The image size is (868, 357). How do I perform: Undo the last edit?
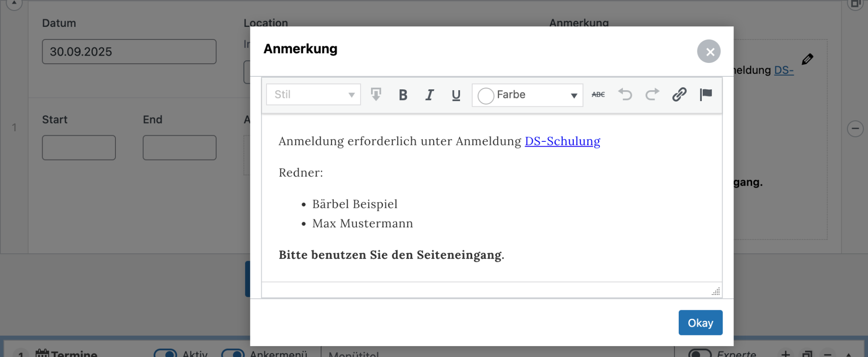[625, 95]
